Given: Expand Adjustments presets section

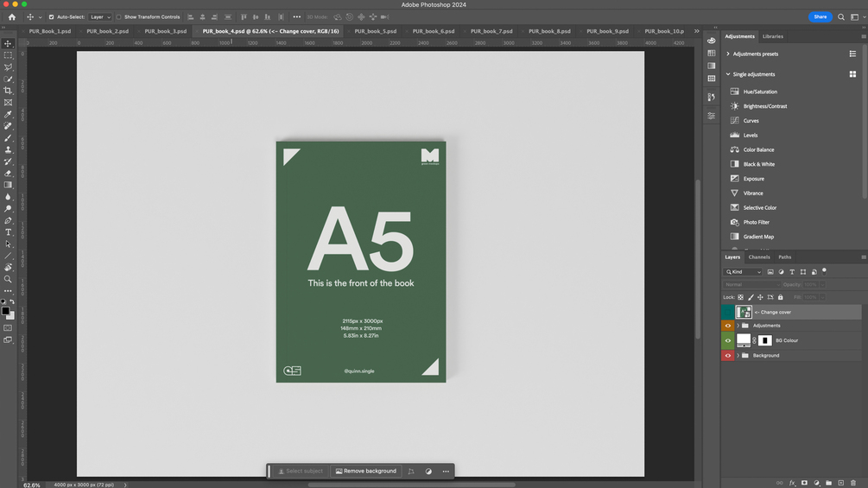Looking at the screenshot, I should [728, 54].
